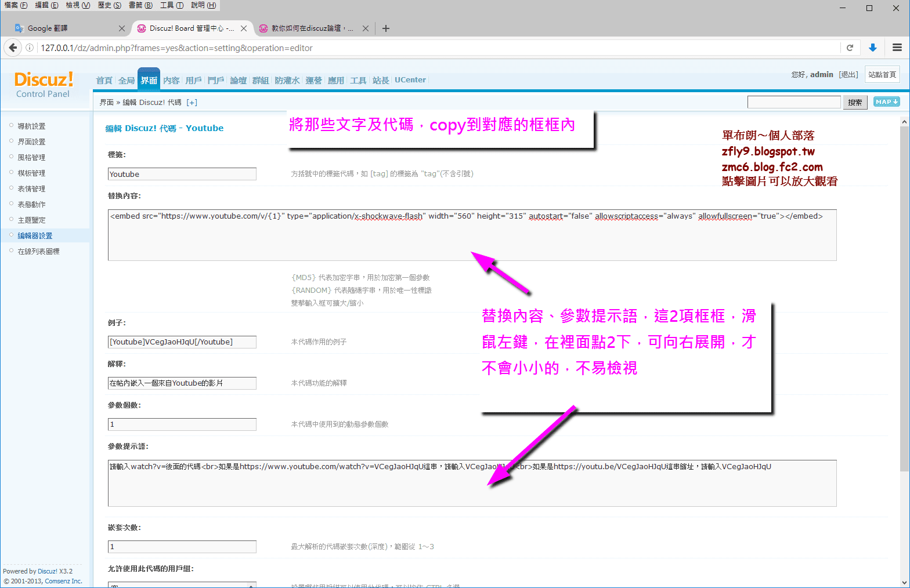The width and height of the screenshot is (910, 588).
Task: Click the Discuz! Control Panel logo
Action: 44,84
